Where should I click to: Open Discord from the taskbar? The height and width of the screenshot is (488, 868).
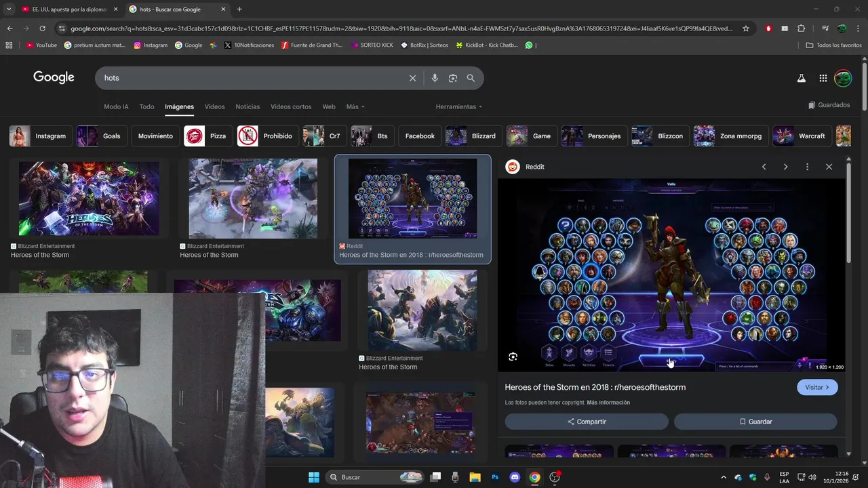click(515, 477)
